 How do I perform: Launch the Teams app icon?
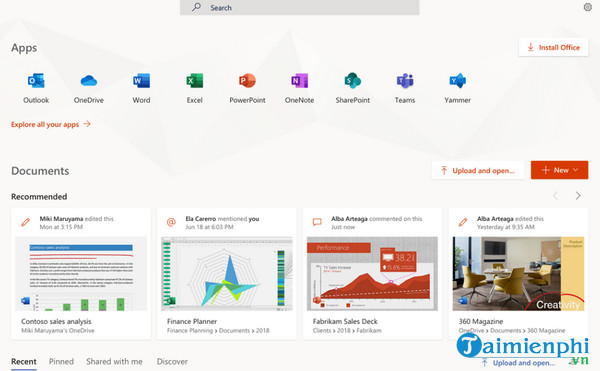tap(405, 81)
